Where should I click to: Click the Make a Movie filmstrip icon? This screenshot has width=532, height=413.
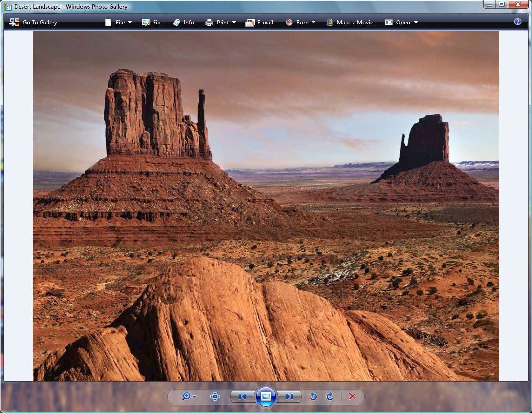click(330, 23)
